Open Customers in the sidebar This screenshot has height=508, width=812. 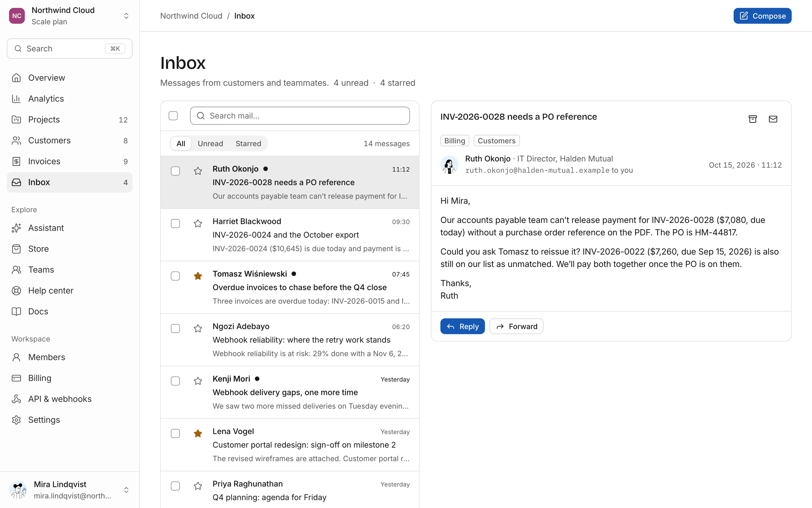[x=69, y=140]
